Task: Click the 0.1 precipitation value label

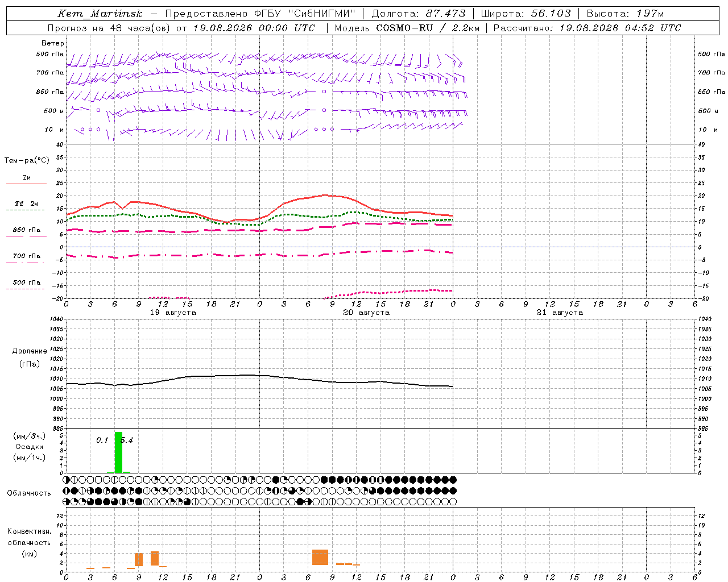Action: pyautogui.click(x=102, y=440)
